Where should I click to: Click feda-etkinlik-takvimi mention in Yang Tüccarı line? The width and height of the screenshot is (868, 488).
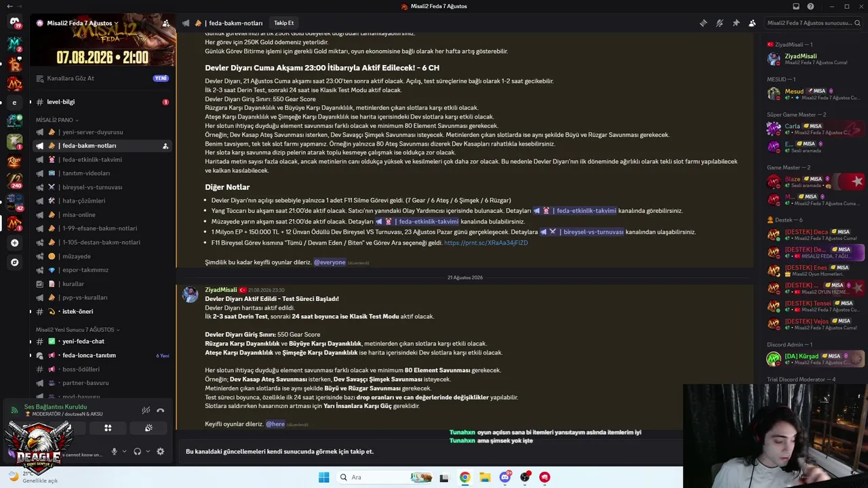point(575,211)
